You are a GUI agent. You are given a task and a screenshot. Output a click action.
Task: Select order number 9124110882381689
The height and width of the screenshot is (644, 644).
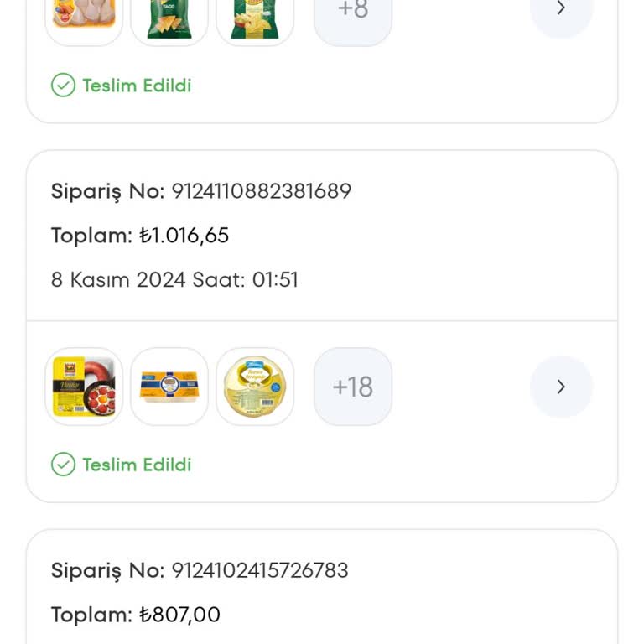tap(261, 191)
